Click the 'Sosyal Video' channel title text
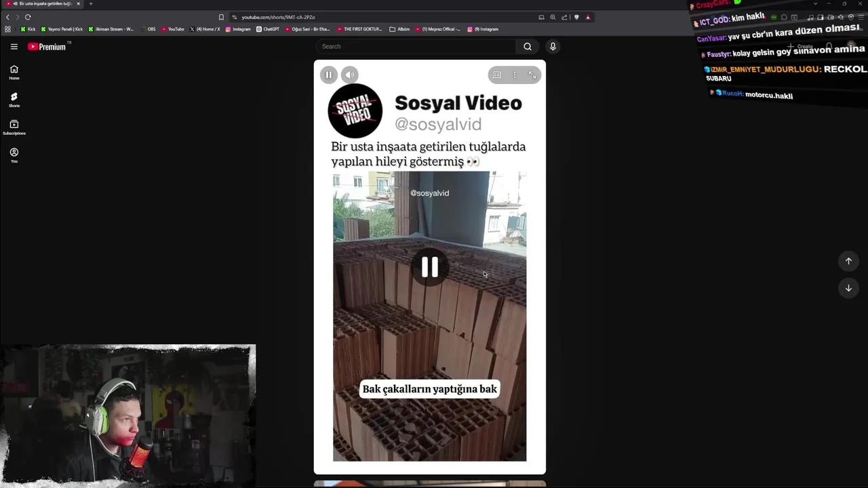Image resolution: width=868 pixels, height=488 pixels. click(x=458, y=103)
